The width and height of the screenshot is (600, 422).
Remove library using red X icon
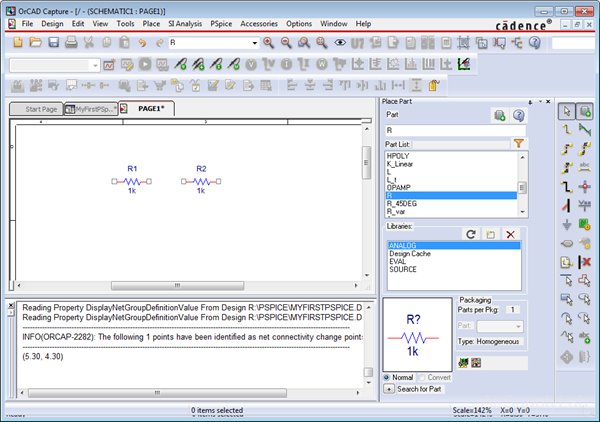coord(510,233)
